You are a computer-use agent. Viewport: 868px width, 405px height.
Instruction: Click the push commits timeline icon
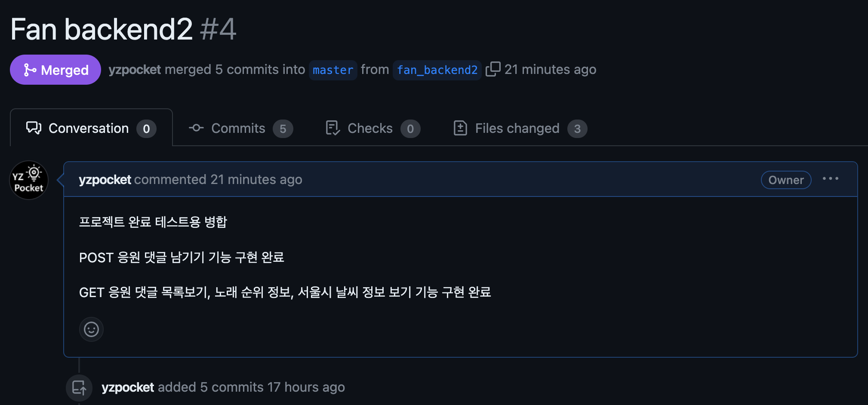(x=79, y=388)
